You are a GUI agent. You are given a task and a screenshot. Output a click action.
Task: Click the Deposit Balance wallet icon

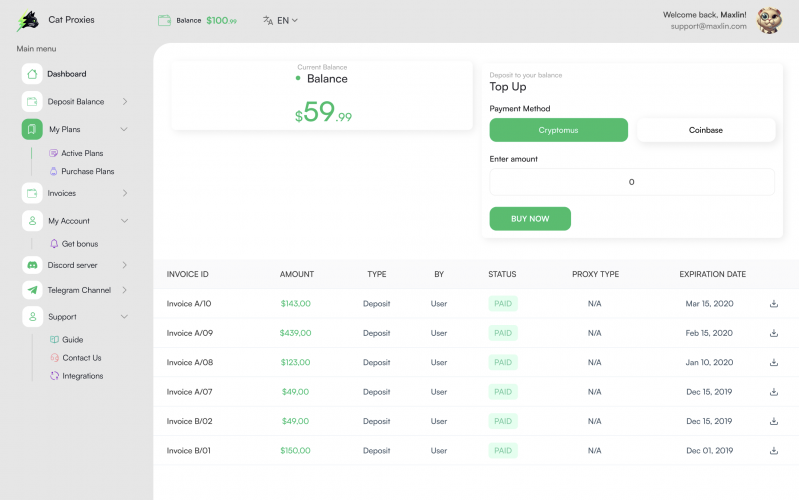coord(32,101)
